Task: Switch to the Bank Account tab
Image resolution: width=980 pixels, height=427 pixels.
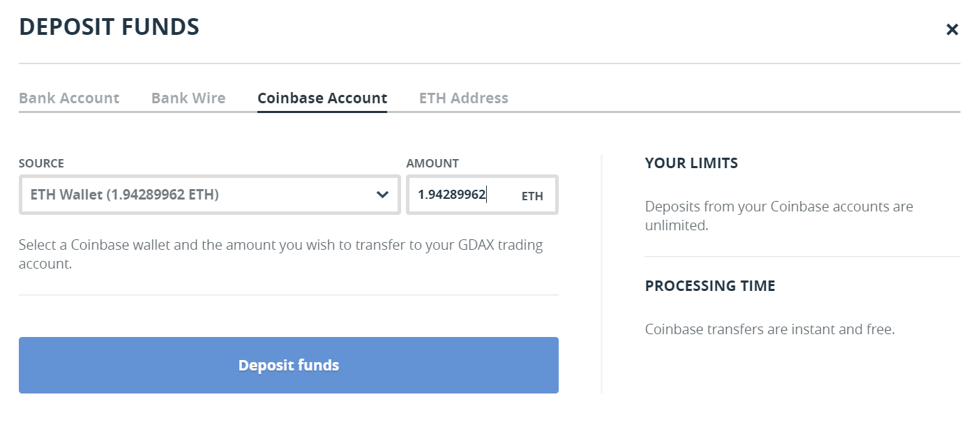Action: (69, 98)
